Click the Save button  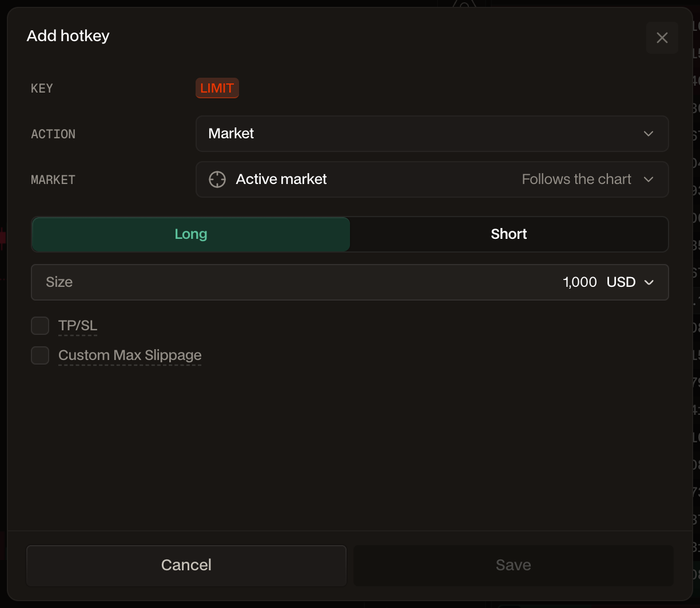pos(513,565)
